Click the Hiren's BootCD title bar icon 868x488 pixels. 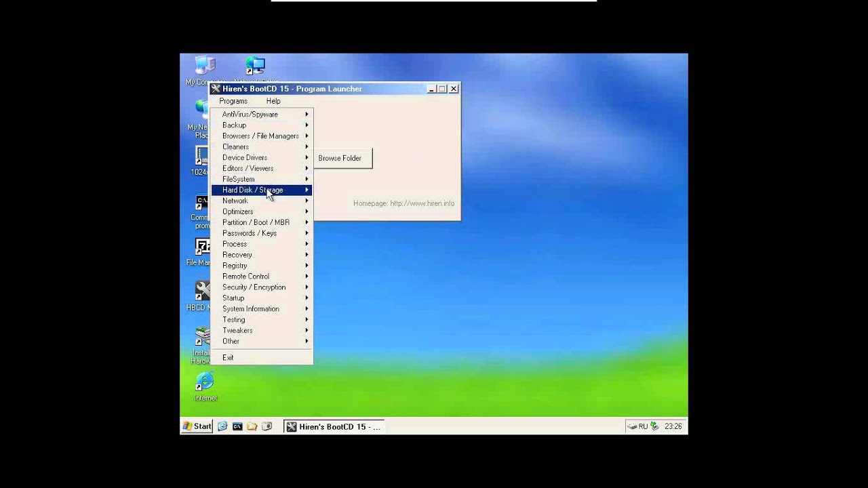pyautogui.click(x=216, y=89)
